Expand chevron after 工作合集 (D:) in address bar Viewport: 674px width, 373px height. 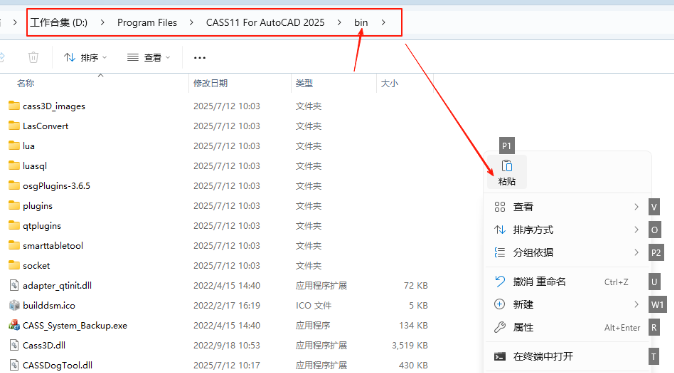coord(102,22)
